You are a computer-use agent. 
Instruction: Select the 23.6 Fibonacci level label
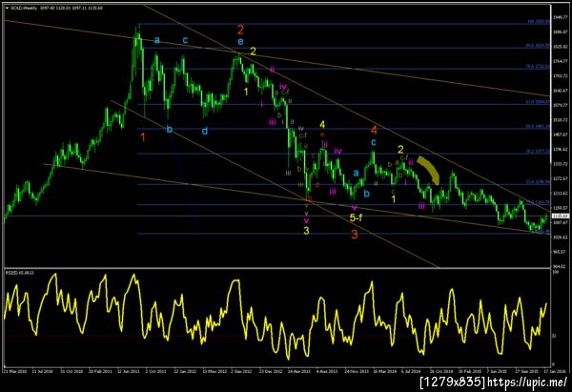pos(538,181)
